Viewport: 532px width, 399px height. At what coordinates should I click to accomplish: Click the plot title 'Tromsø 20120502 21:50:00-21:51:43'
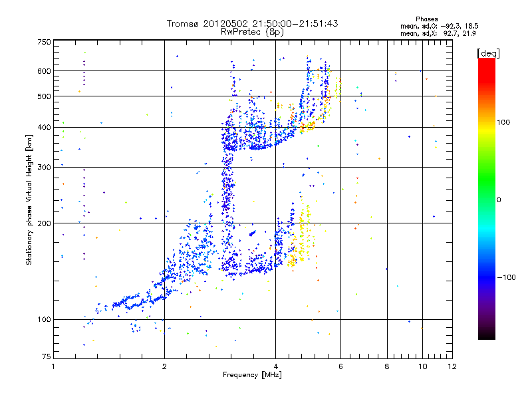point(252,23)
